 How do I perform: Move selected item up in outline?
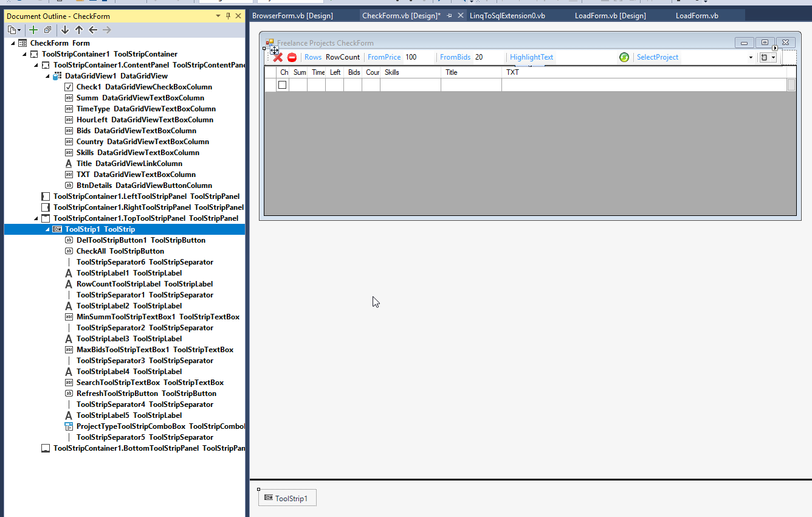[79, 30]
